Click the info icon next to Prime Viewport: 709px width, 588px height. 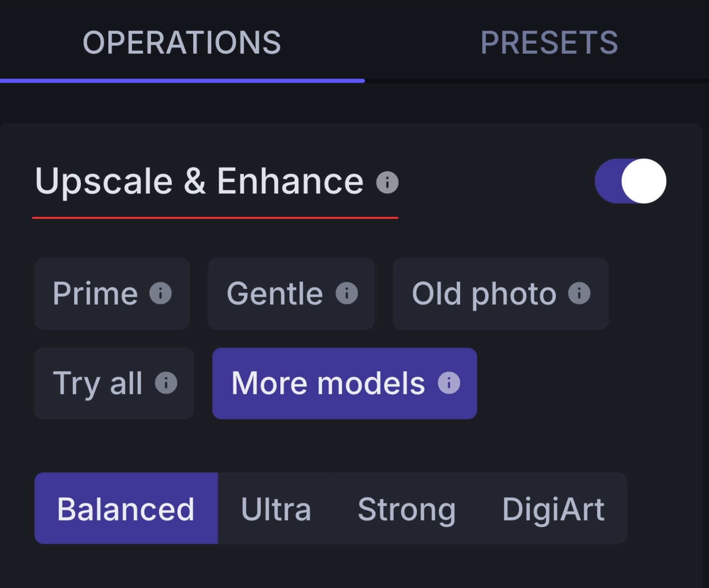[x=160, y=294]
